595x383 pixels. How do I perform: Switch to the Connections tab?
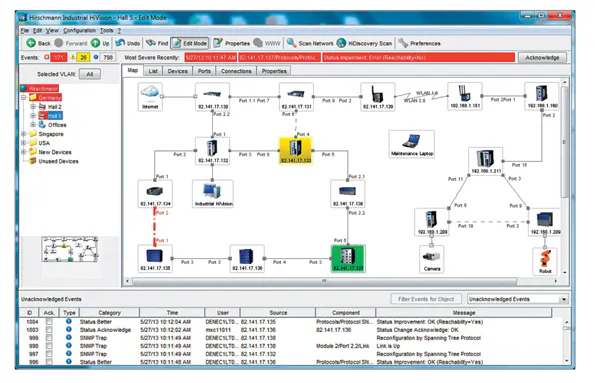236,71
